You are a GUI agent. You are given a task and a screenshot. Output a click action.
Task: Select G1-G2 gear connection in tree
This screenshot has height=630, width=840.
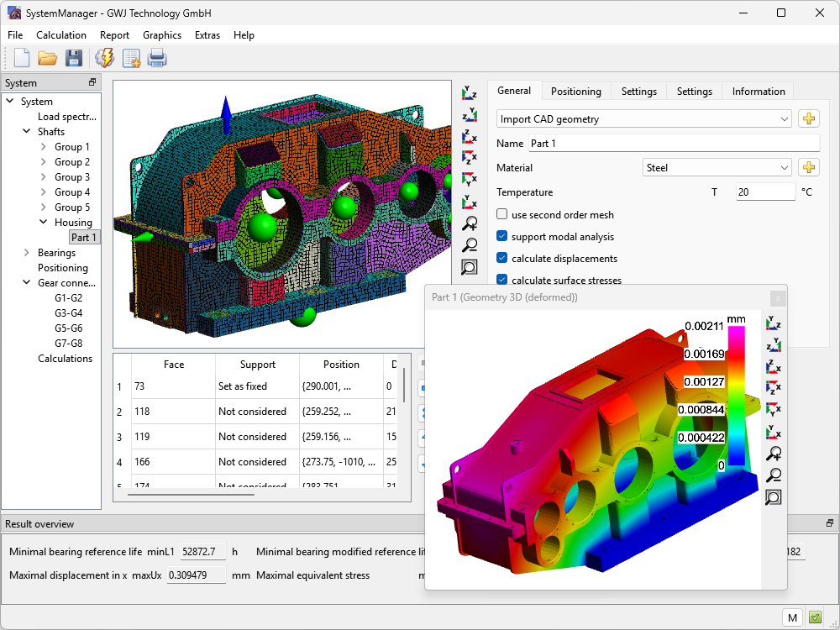coord(68,298)
